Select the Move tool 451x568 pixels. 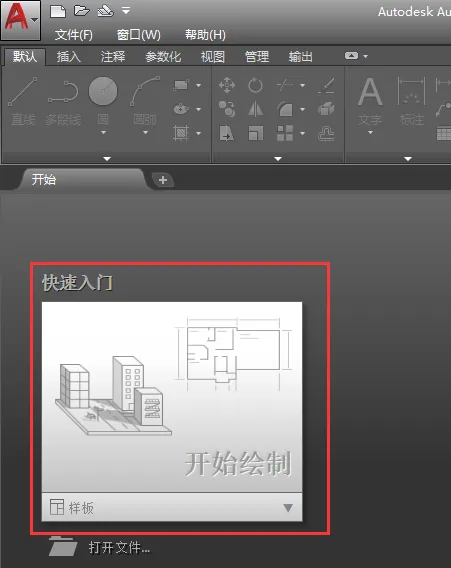point(227,85)
